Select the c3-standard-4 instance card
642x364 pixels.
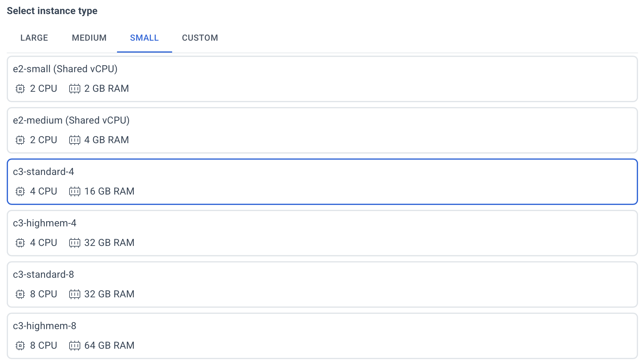pyautogui.click(x=322, y=182)
